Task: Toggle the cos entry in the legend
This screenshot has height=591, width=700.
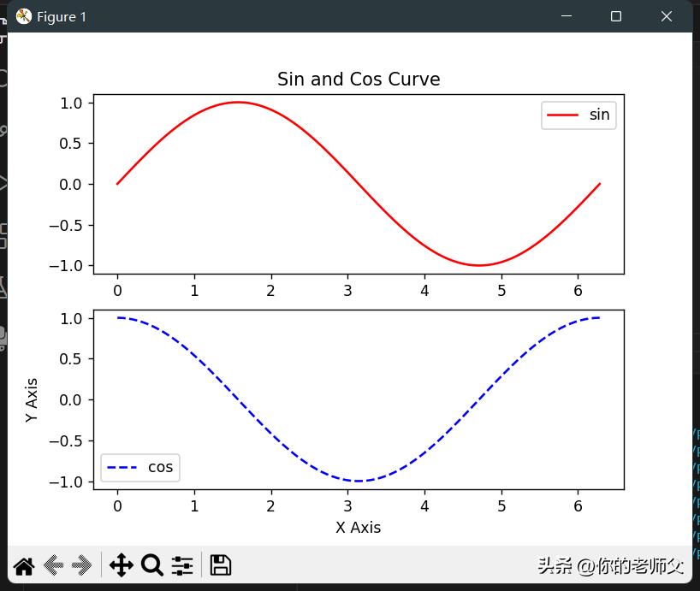Action: coord(139,467)
